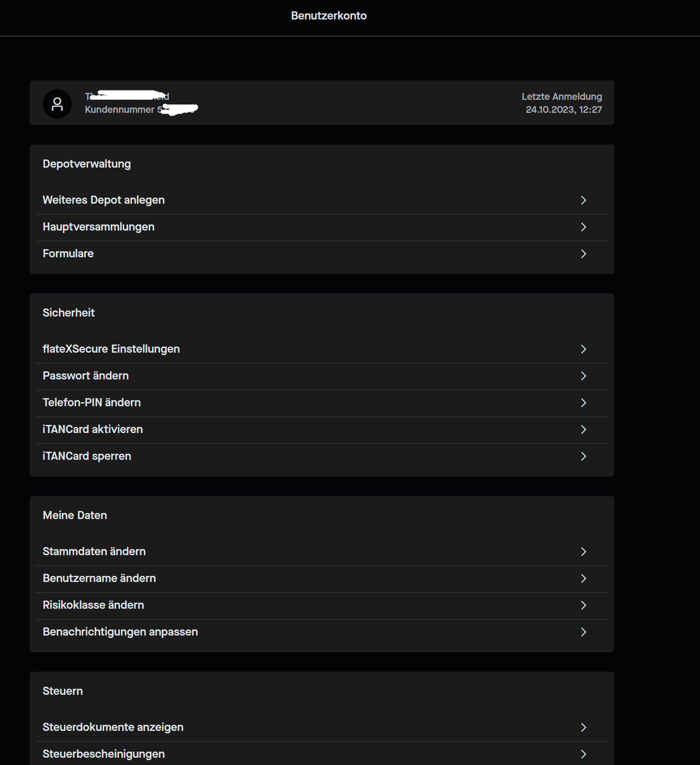
Task: Click chevron for flateXSecure Einstellungen
Action: point(583,349)
